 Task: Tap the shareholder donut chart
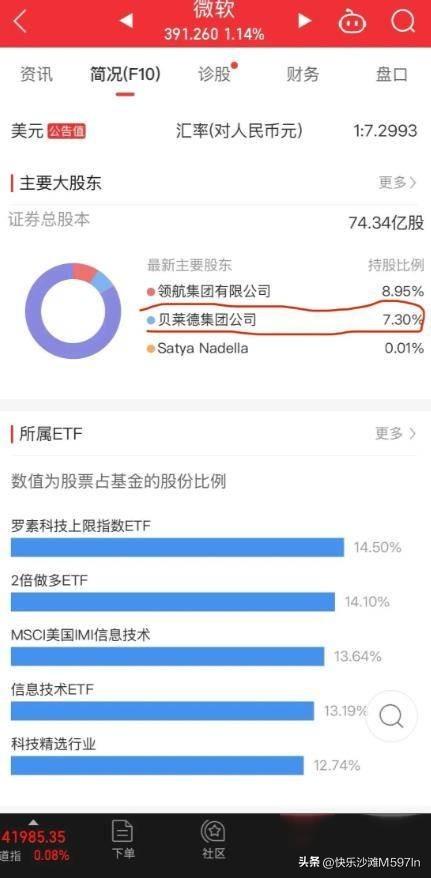[73, 311]
